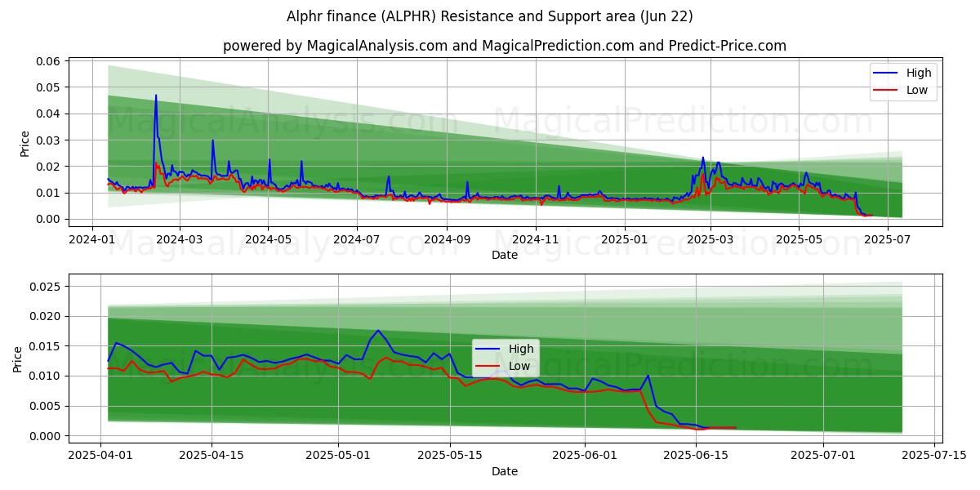
Task: Click the '0.010' tick on the bottom chart
Action: tap(47, 376)
